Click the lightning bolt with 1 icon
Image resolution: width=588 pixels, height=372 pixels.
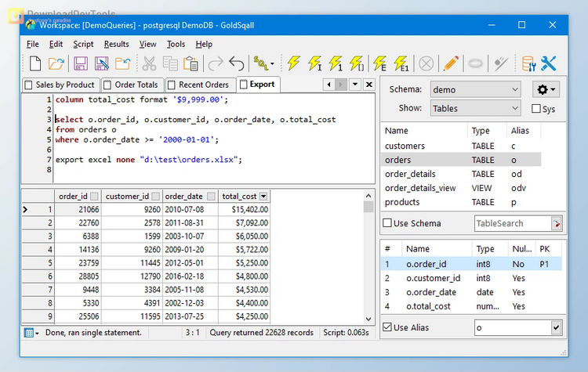click(x=336, y=63)
